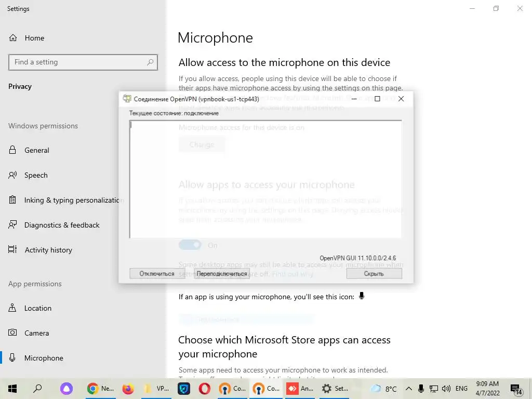Click Переподключиться button in OpenVPN dialog
532x399 pixels.
point(222,273)
